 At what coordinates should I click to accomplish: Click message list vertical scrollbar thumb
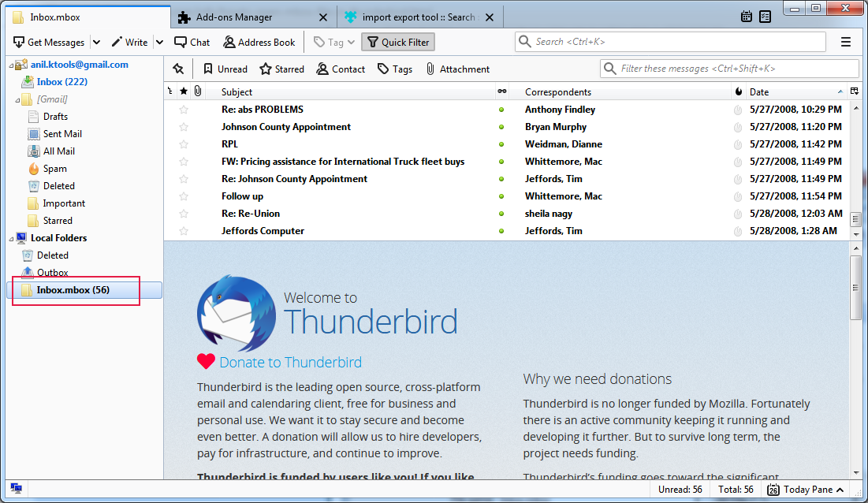coord(856,219)
